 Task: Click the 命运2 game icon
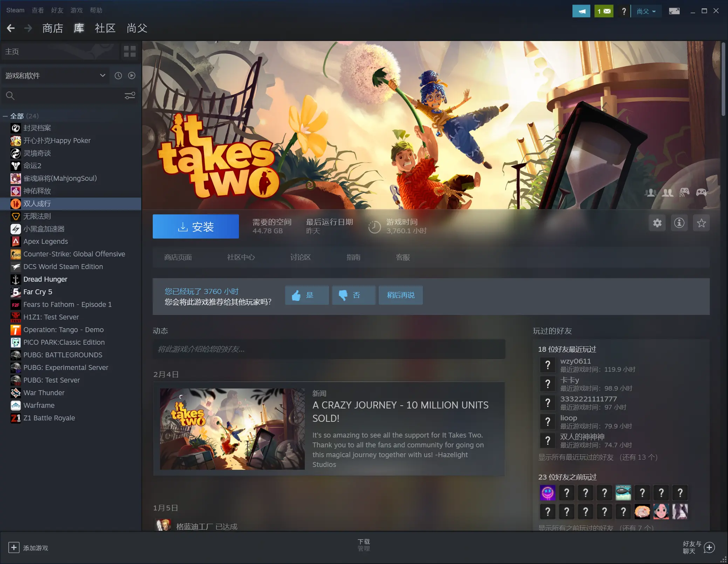click(x=15, y=166)
